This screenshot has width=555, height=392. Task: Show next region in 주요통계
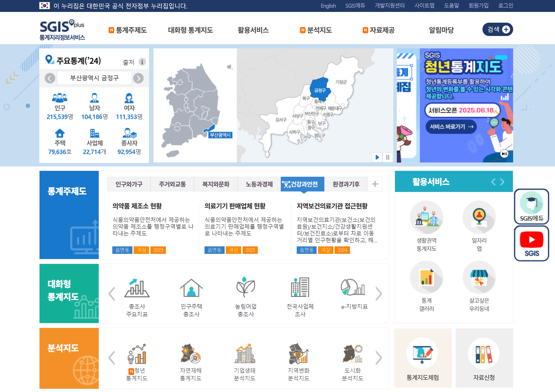click(138, 78)
